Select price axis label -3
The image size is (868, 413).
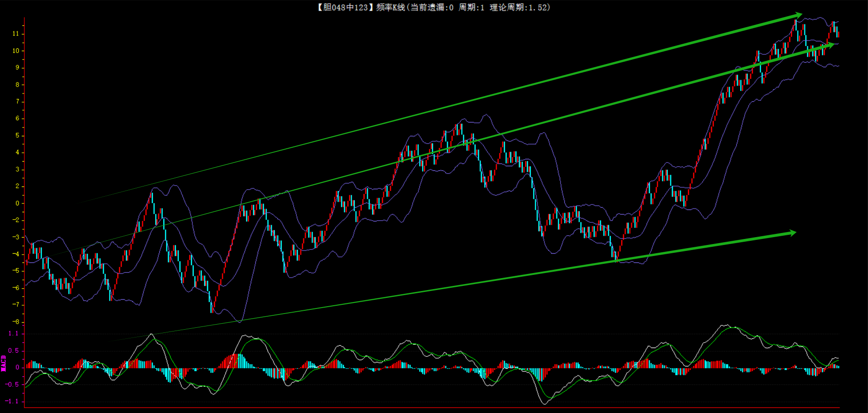click(x=16, y=237)
